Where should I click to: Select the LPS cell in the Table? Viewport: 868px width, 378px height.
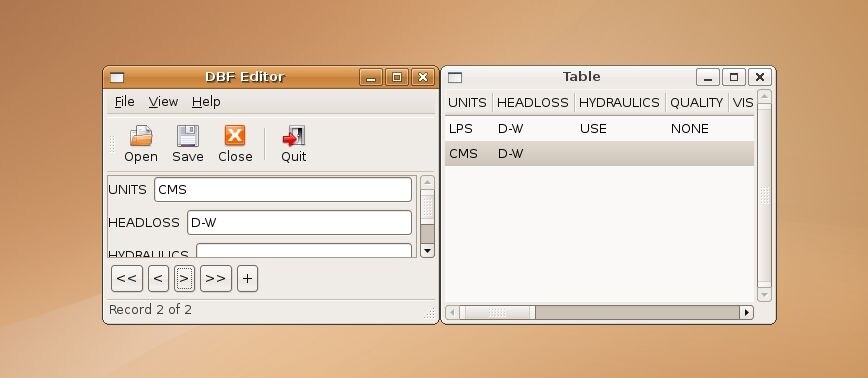[461, 129]
